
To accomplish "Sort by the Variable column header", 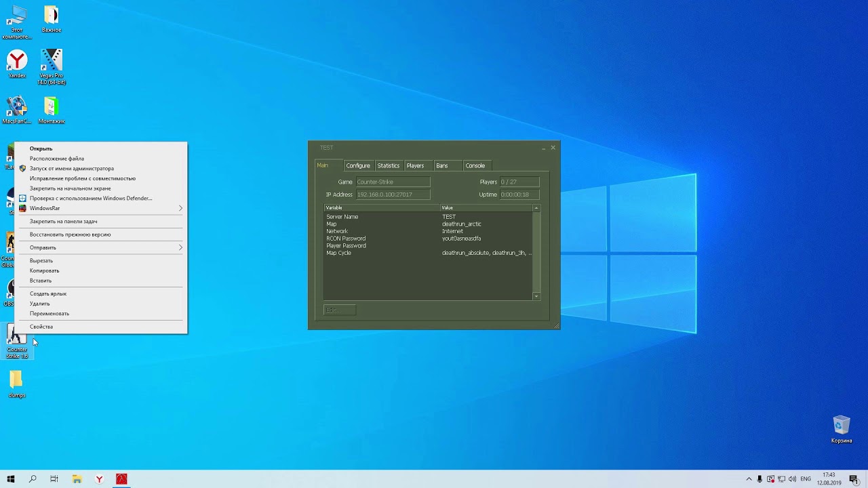I will pos(382,208).
